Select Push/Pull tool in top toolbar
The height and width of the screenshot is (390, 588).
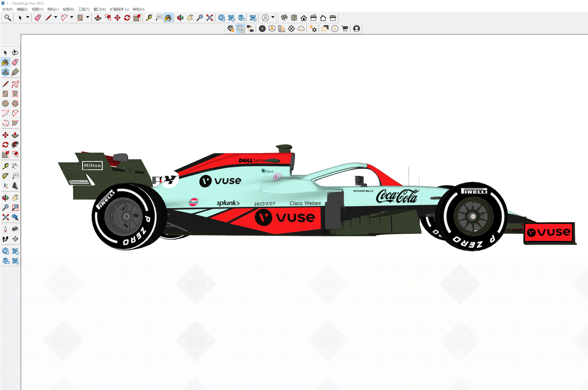(x=98, y=18)
